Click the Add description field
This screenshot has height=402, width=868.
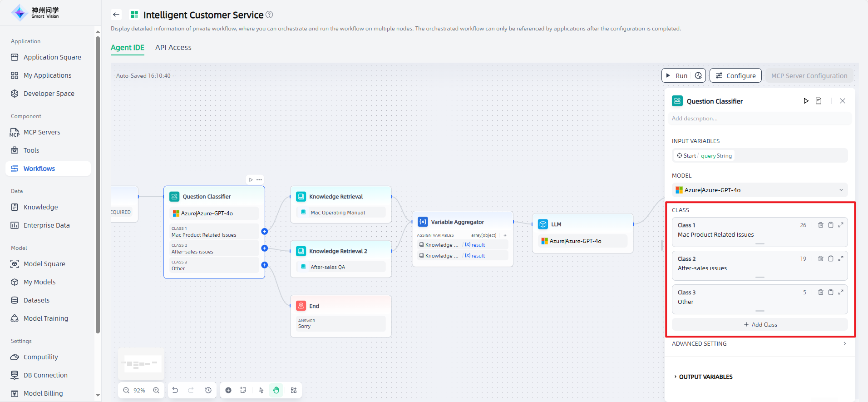coord(759,119)
